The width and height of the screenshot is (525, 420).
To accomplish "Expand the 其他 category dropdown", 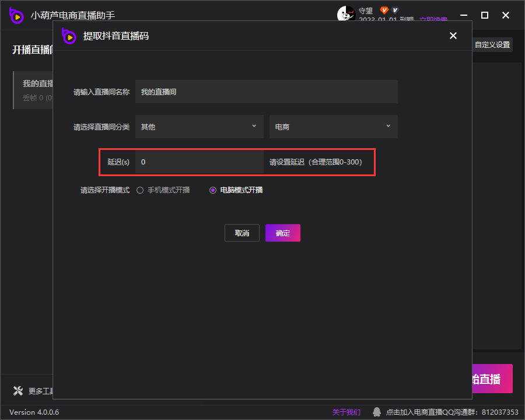I will pyautogui.click(x=199, y=127).
